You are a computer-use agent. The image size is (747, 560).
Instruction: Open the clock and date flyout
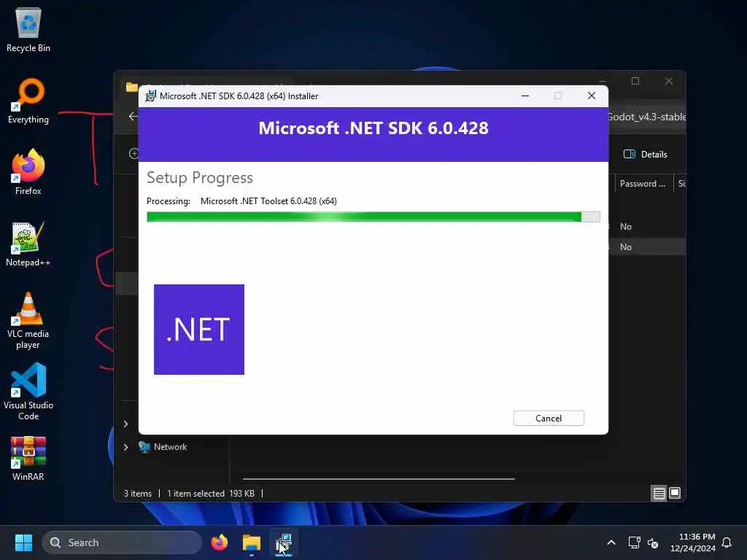(693, 542)
